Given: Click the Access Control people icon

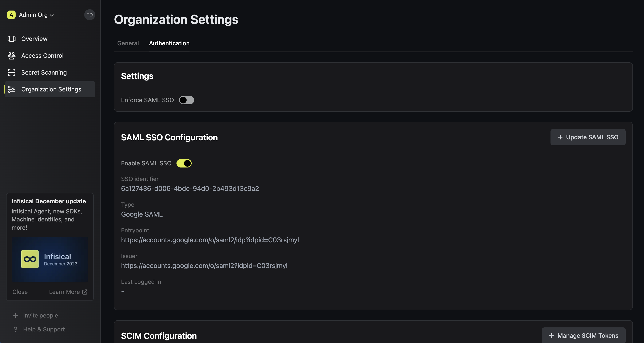Looking at the screenshot, I should click(12, 56).
